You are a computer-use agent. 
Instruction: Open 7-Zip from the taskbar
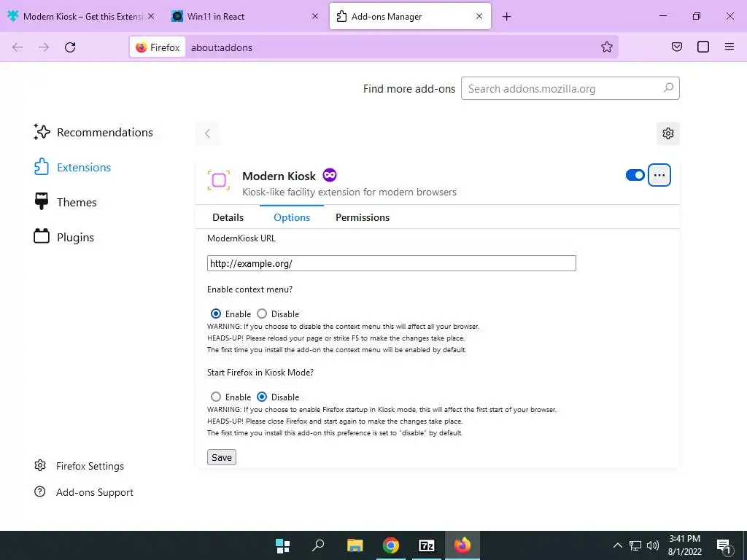(426, 545)
